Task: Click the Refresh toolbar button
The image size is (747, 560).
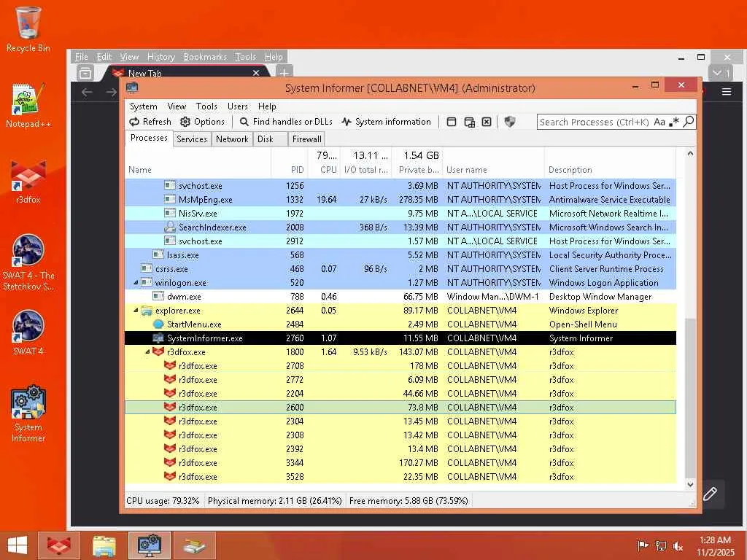Action: coord(150,122)
